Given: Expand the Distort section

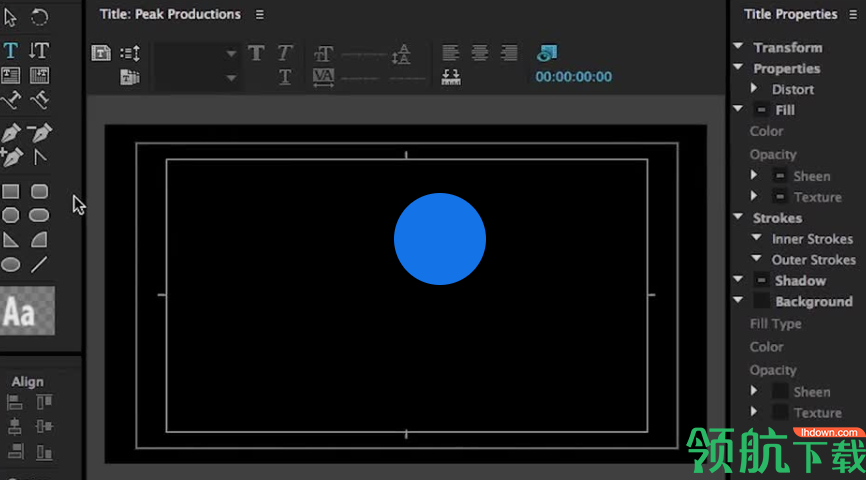Looking at the screenshot, I should (754, 88).
